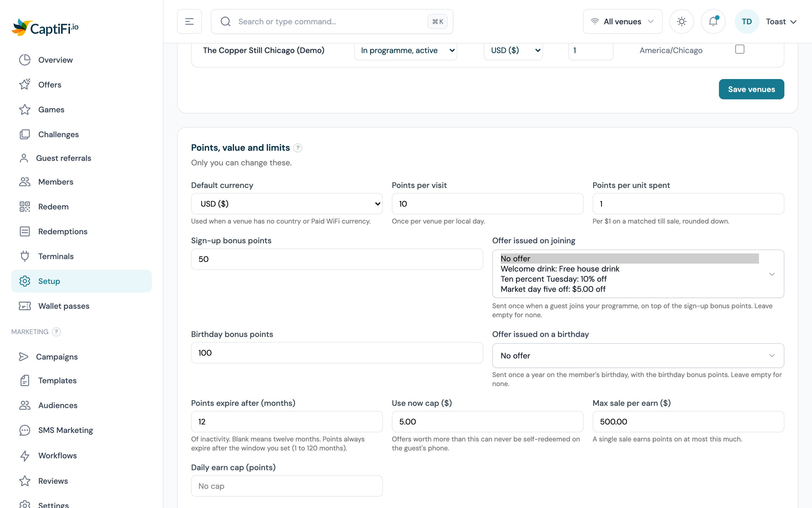Open the venue row USD ($) currency dropdown

point(513,51)
